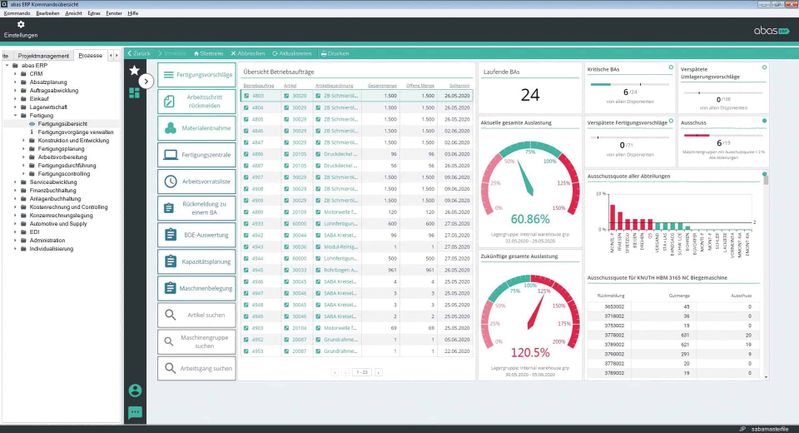
Task: Click Drucken in the toolbar
Action: [335, 53]
